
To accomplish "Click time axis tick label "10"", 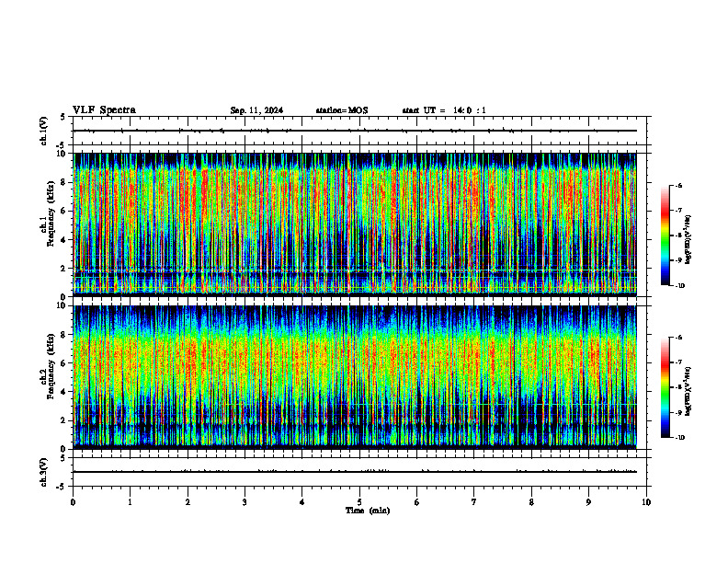I will (646, 502).
